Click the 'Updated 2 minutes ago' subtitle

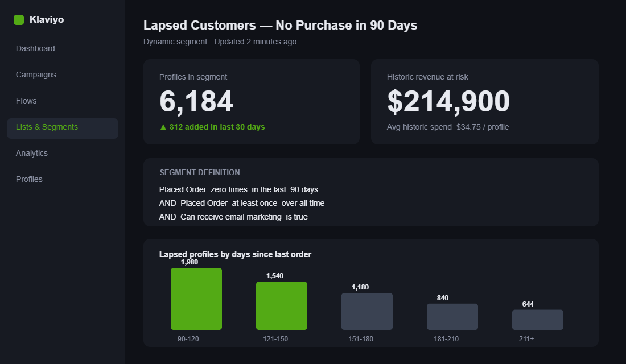tap(256, 42)
